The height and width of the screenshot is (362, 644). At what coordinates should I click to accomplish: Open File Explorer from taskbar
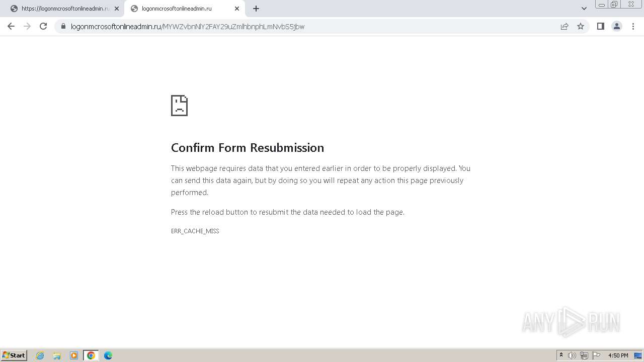click(x=57, y=355)
